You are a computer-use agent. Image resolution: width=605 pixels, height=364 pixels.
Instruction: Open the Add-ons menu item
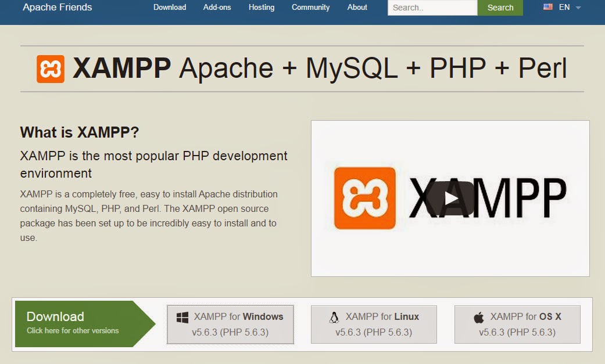click(x=217, y=8)
